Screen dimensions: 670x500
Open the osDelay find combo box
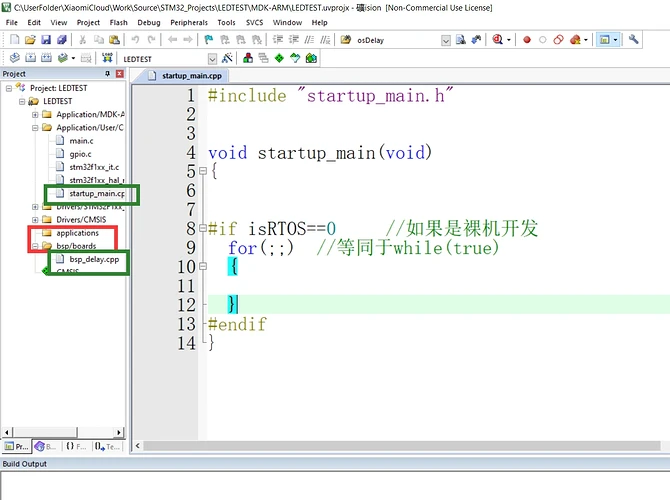pos(446,40)
